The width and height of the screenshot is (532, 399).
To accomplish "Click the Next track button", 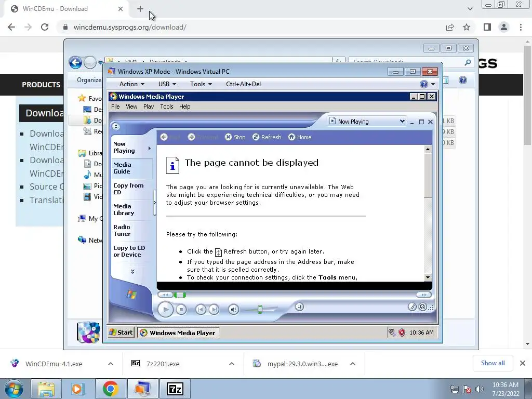I will tap(214, 310).
